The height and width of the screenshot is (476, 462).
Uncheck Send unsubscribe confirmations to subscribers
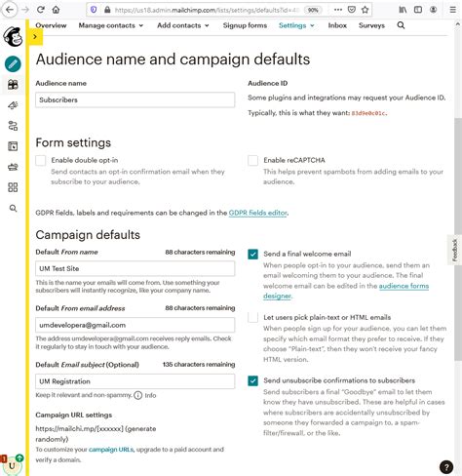[x=252, y=380]
